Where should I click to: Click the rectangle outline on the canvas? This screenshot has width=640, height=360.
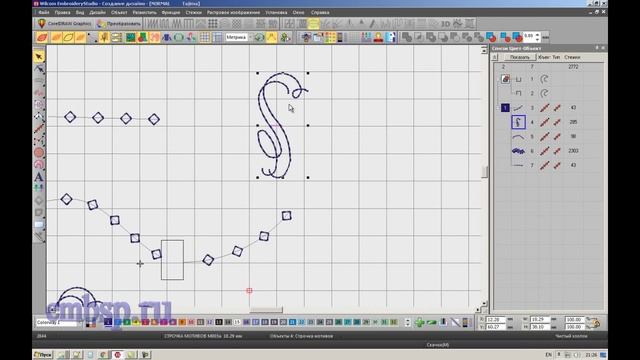click(172, 260)
